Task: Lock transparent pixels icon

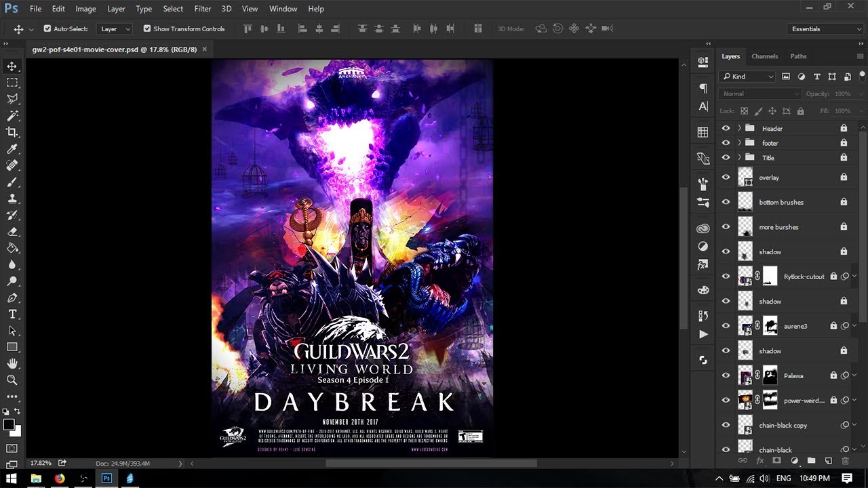Action: point(744,111)
